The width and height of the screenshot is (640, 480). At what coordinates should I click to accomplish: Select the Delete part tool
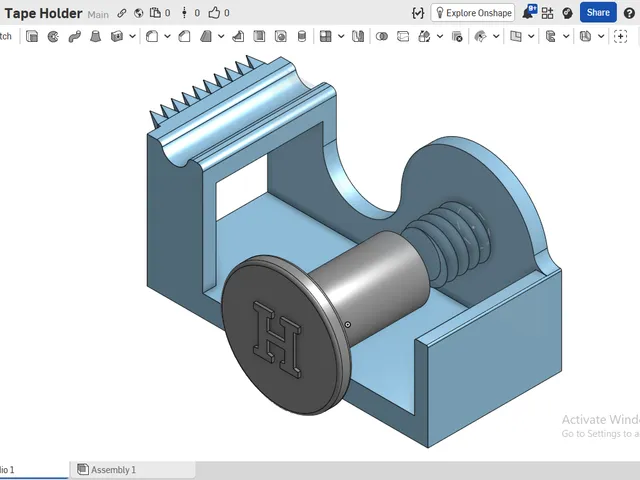coord(457,37)
